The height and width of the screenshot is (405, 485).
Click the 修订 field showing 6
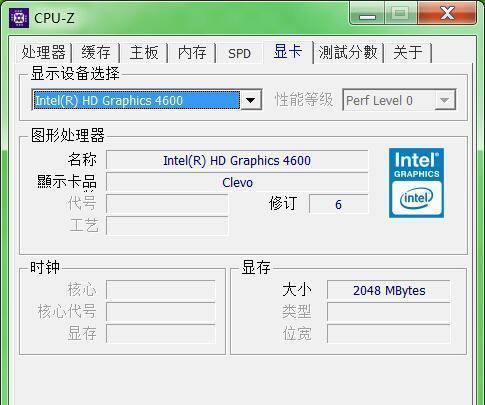click(338, 204)
